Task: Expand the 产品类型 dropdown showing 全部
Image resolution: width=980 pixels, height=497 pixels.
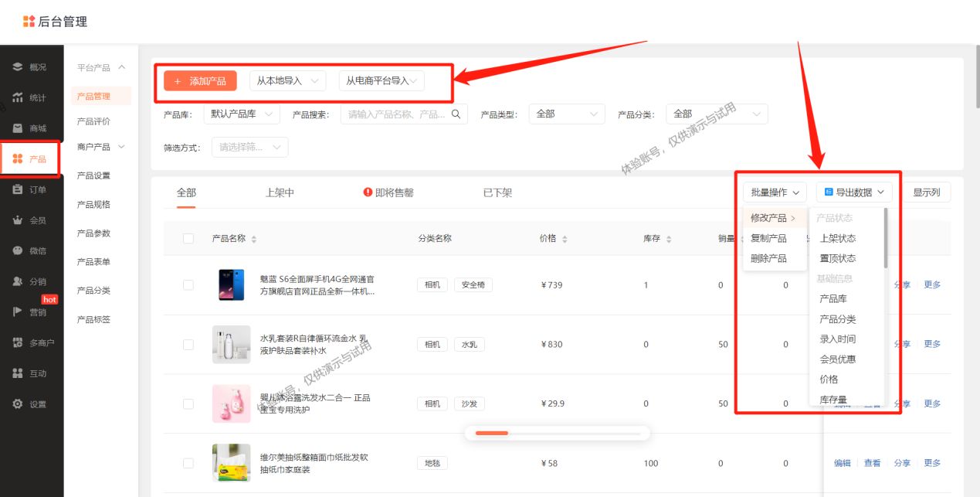Action: pos(566,114)
